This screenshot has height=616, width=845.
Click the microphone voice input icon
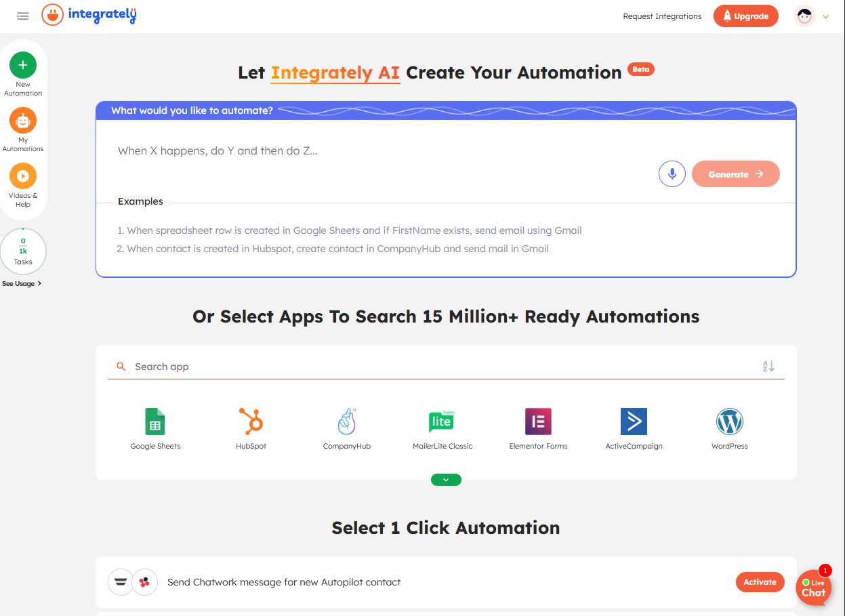672,173
